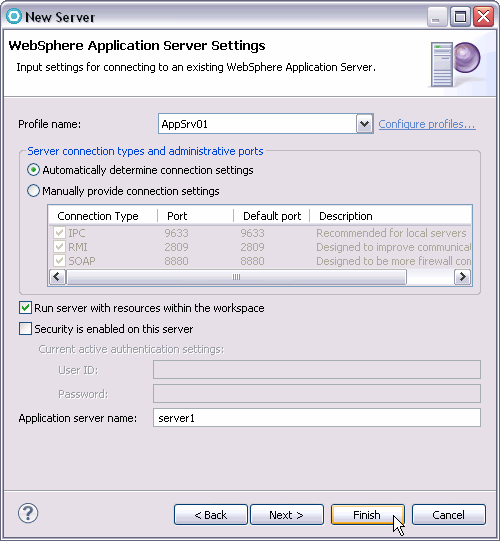Click the table's left scroll arrow

click(x=57, y=277)
